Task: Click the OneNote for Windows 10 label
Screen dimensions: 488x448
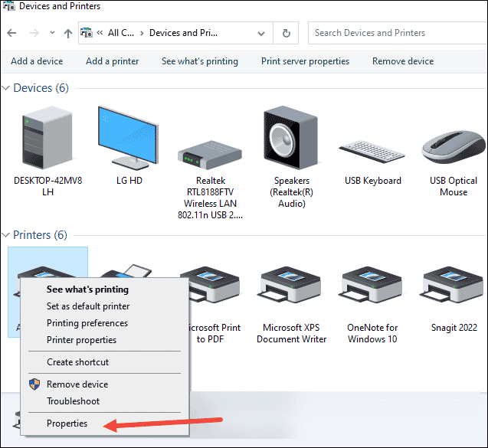Action: [372, 333]
